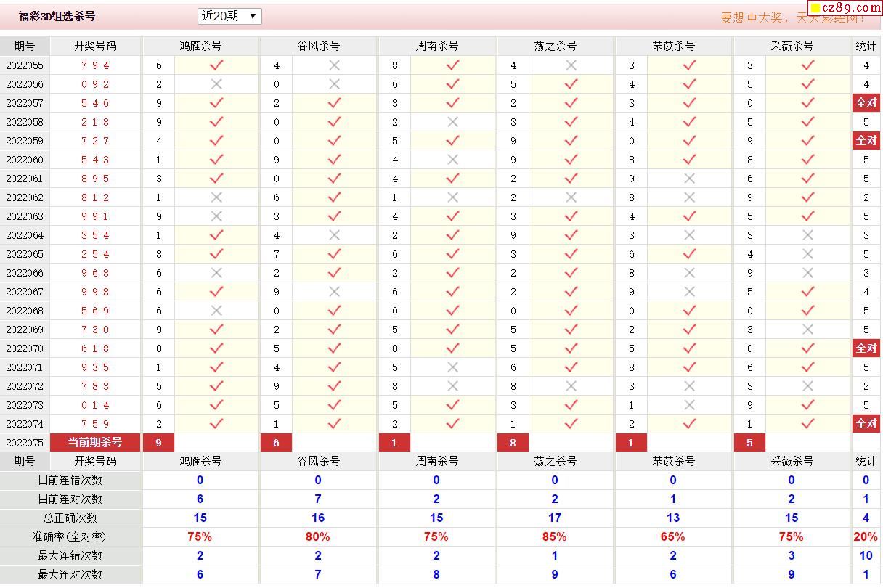Click current-period red kill number 9
Image resolution: width=883 pixels, height=588 pixels.
(158, 443)
